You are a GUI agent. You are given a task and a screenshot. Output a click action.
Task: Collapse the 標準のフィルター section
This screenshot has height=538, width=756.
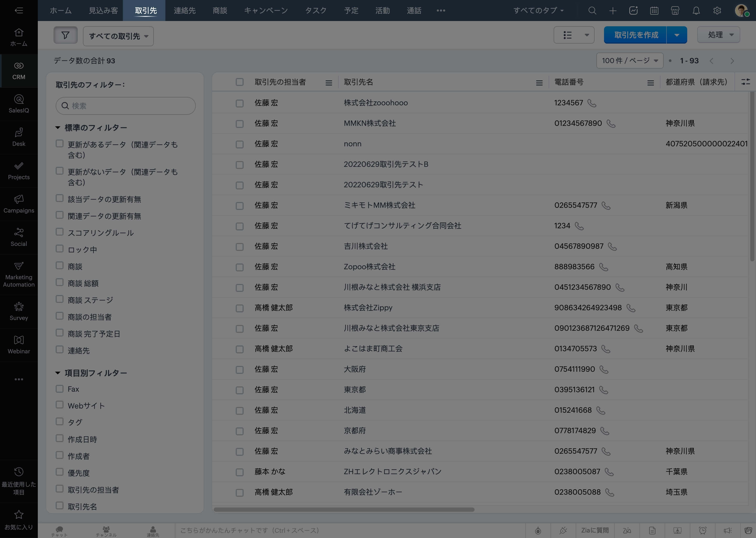pos(57,128)
